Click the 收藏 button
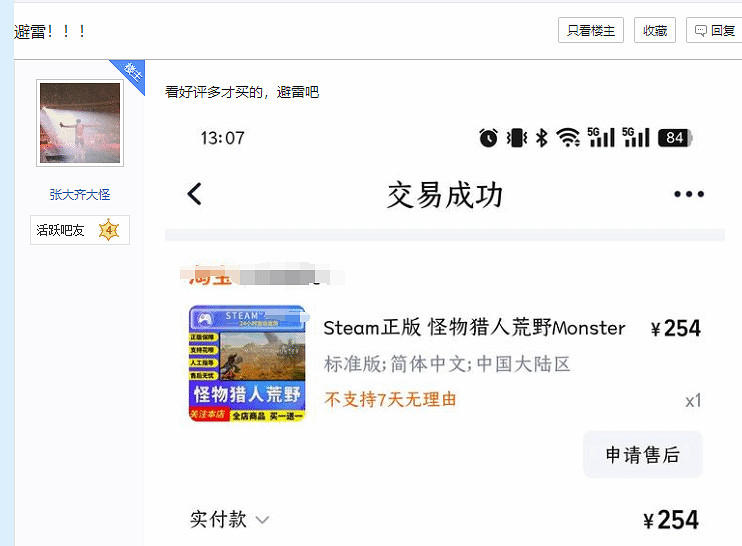742x546 pixels. [655, 30]
